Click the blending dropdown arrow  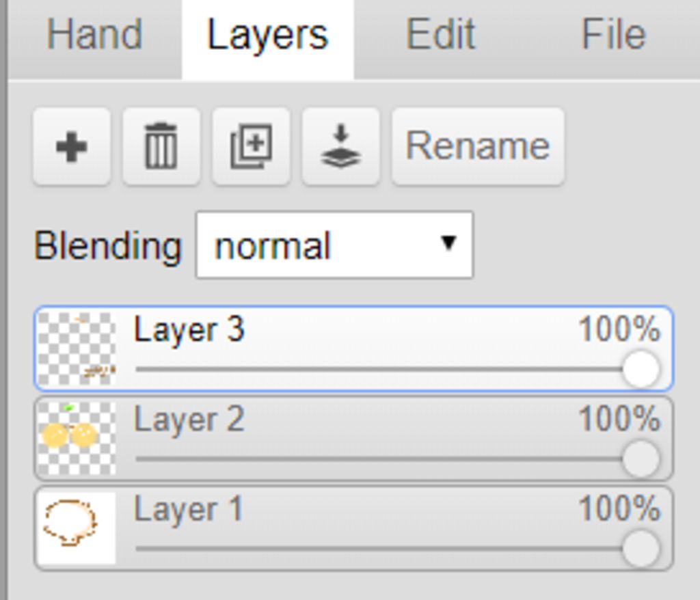(448, 243)
